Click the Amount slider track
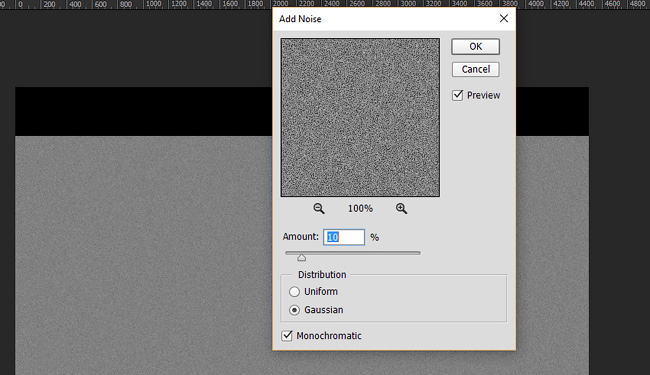650x375 pixels. (x=353, y=252)
